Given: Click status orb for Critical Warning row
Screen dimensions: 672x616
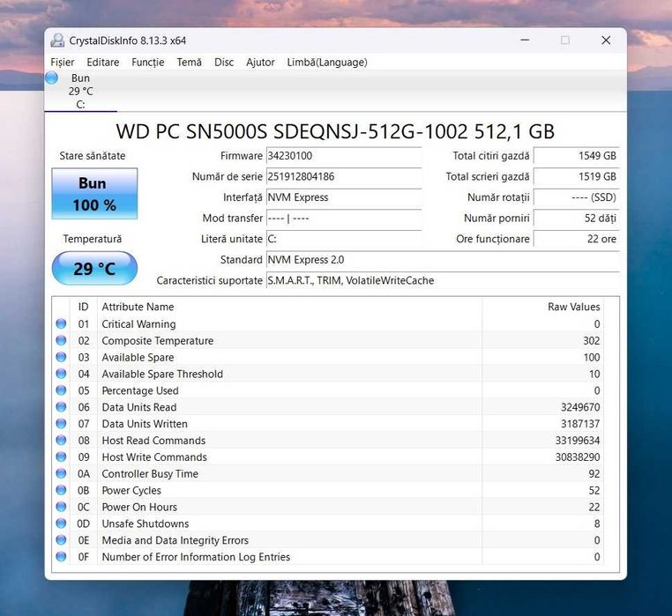Looking at the screenshot, I should [x=61, y=323].
